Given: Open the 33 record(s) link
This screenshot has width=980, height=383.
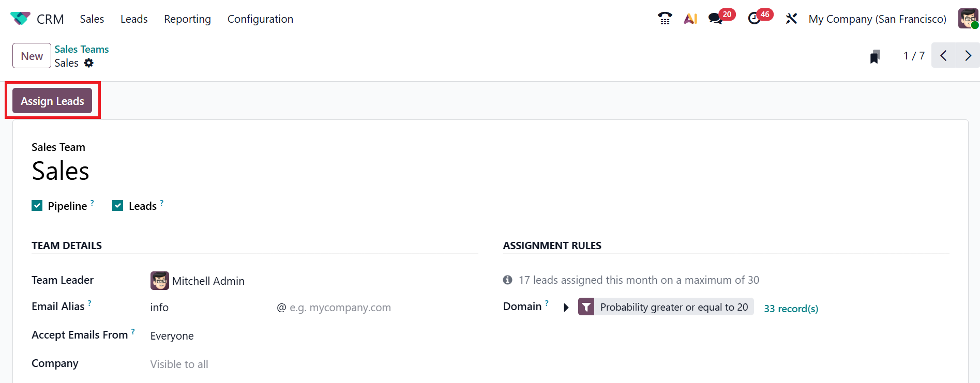Looking at the screenshot, I should click(x=791, y=309).
